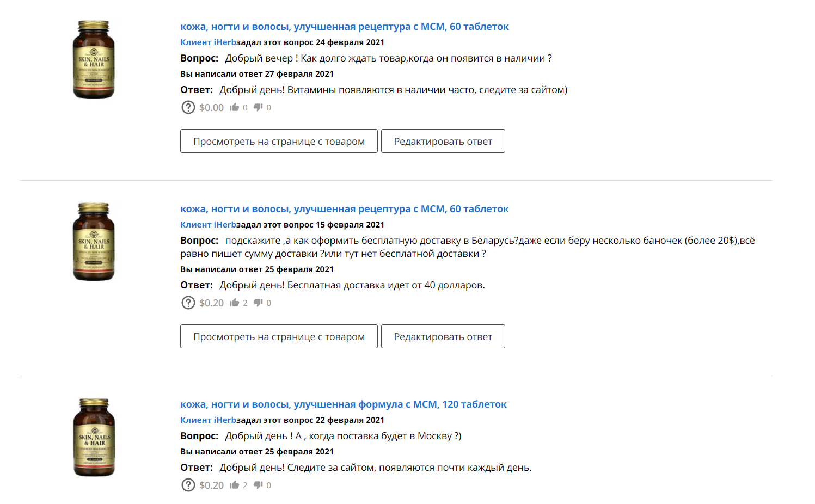Click question mark icon under the 40 долларов answer

pos(188,303)
